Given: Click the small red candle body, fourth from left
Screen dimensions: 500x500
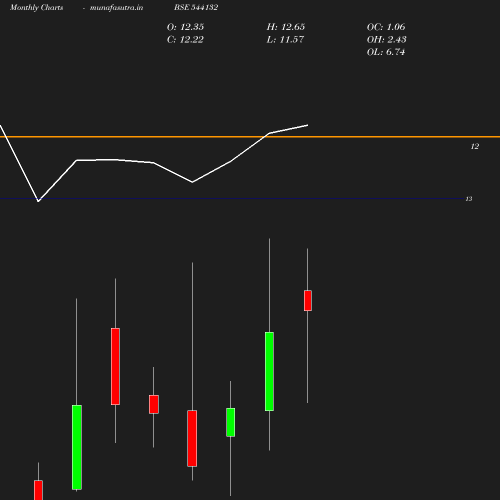Looking at the screenshot, I should (x=154, y=404).
